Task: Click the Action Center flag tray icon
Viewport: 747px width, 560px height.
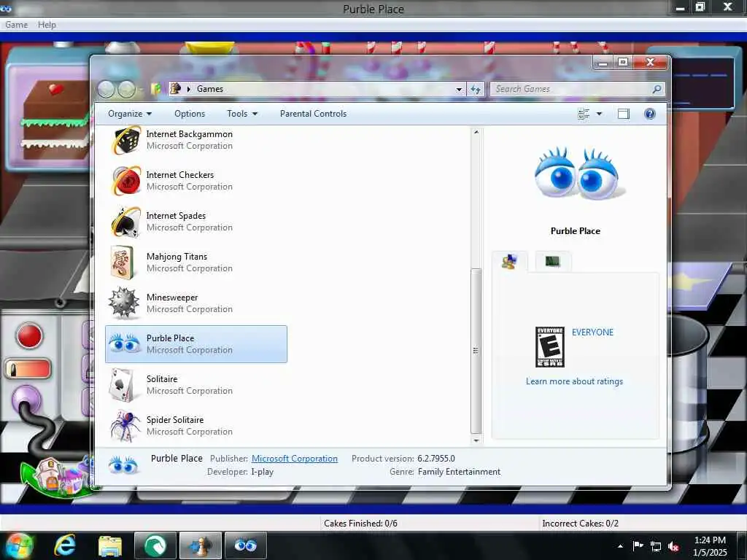Action: pos(638,545)
